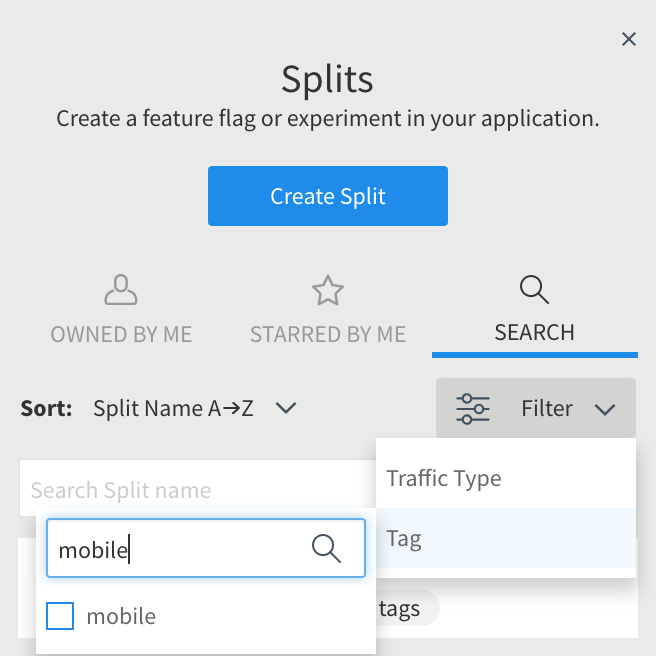Click the Filter sliders icon
This screenshot has height=656, width=656.
pyautogui.click(x=473, y=409)
